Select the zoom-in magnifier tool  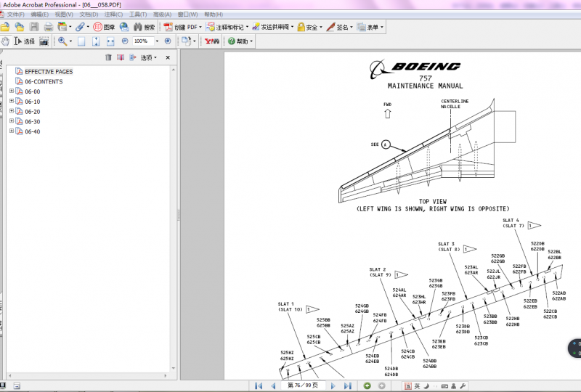pos(62,41)
